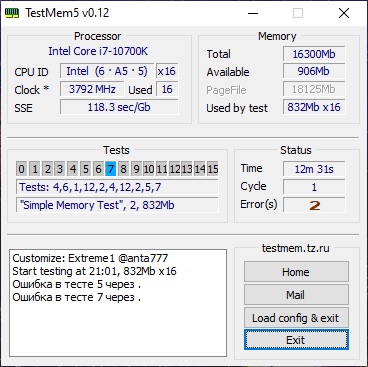Click the log line Ошибка в тесте 7

point(76,297)
